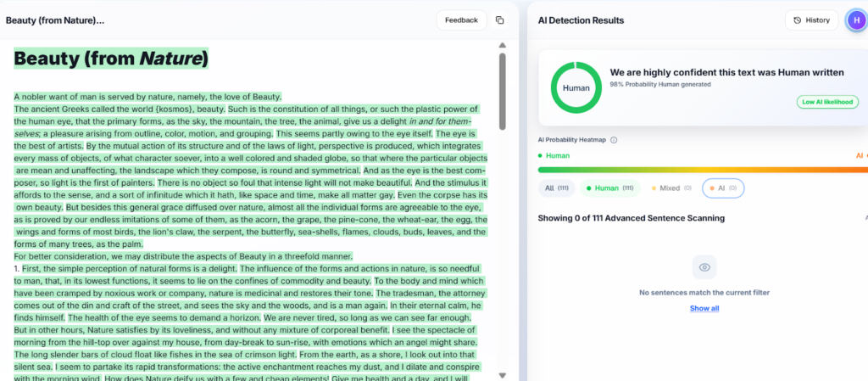
Task: Click the eye icon in empty results
Action: click(x=704, y=267)
